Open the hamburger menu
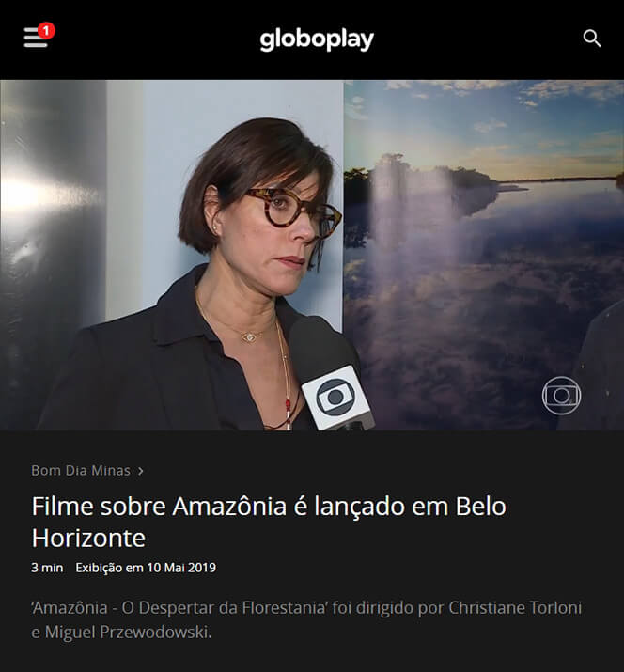 pyautogui.click(x=35, y=38)
